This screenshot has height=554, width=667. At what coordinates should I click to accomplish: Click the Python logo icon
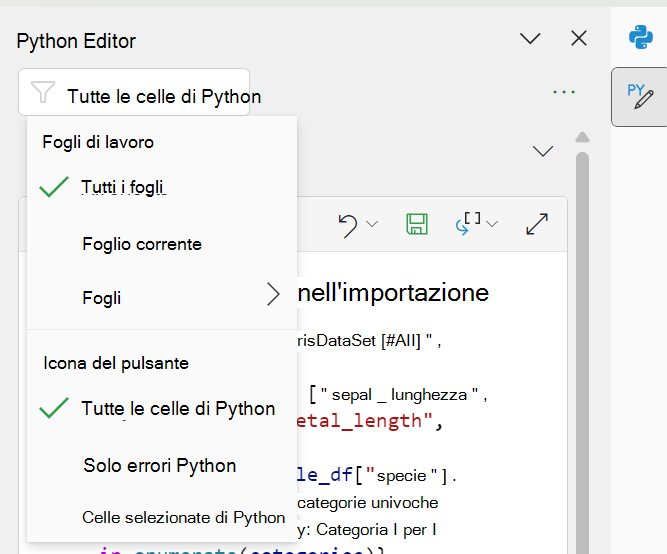coord(641,37)
